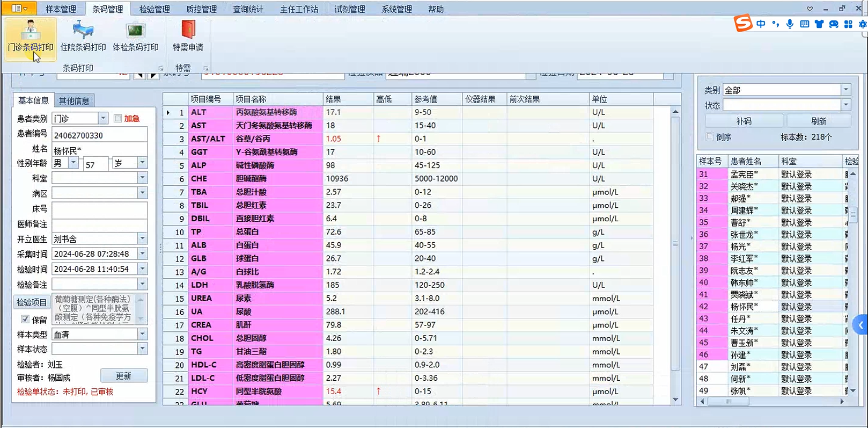Open the 采集时间 date dropdown
This screenshot has width=868, height=428.
142,253
